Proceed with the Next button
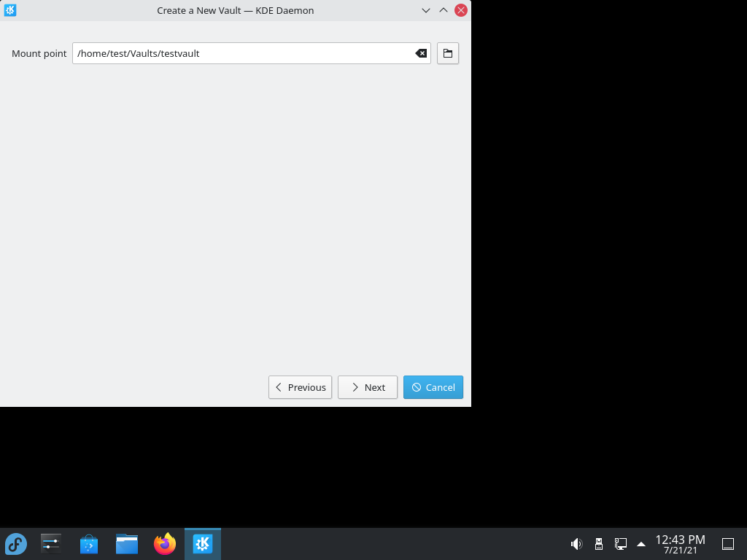This screenshot has height=560, width=747. point(368,387)
